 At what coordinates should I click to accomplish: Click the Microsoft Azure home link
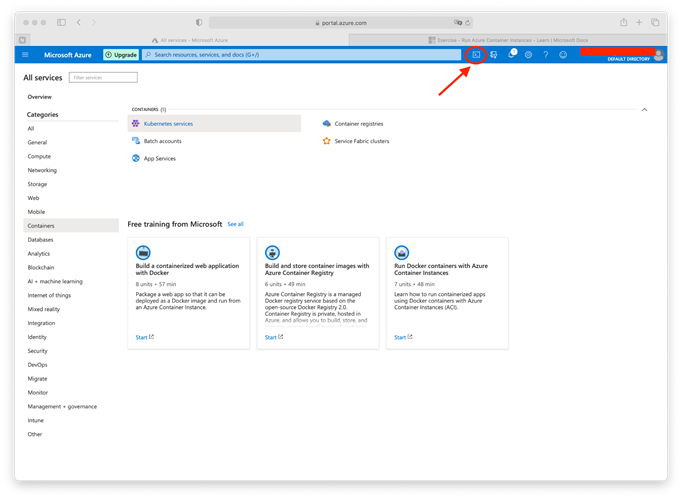[x=68, y=55]
